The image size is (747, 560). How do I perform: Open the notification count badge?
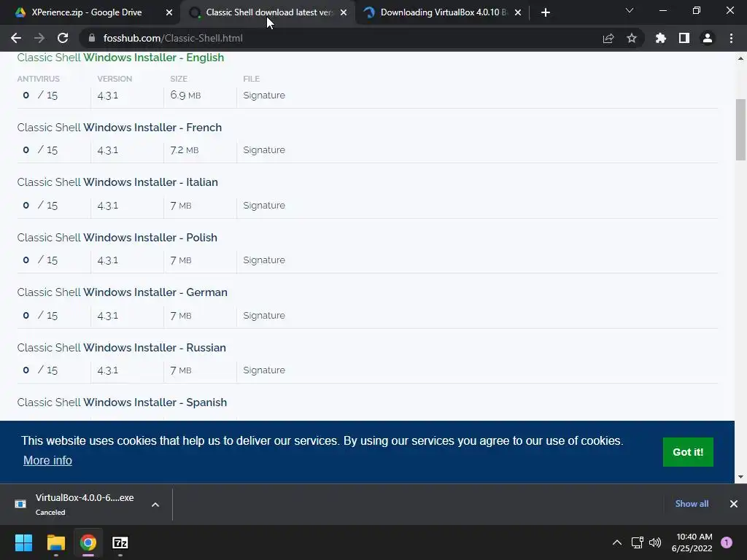coord(727,542)
